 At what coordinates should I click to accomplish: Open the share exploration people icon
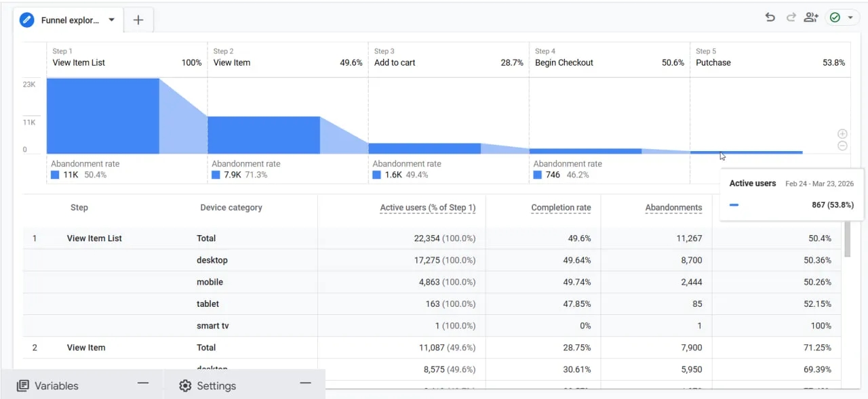811,18
